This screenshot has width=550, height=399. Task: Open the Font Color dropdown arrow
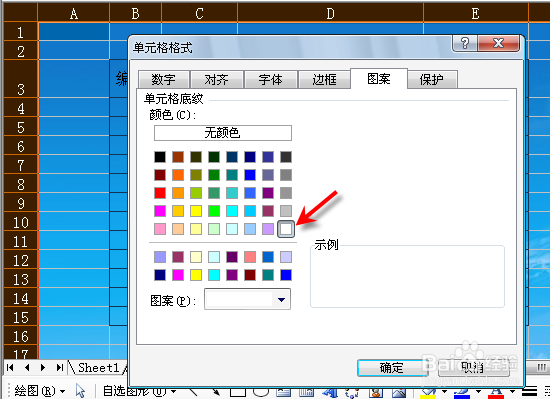click(512, 391)
